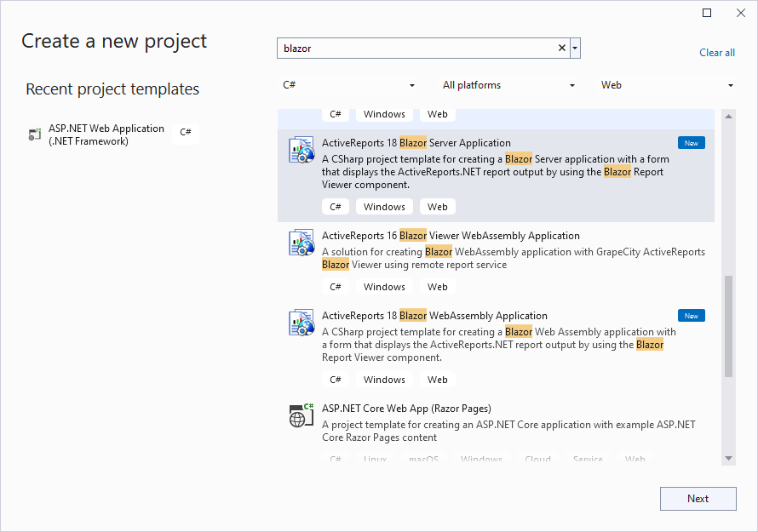This screenshot has width=758, height=532.
Task: Click New badge on Blazor WebAssembly Application
Action: [692, 316]
